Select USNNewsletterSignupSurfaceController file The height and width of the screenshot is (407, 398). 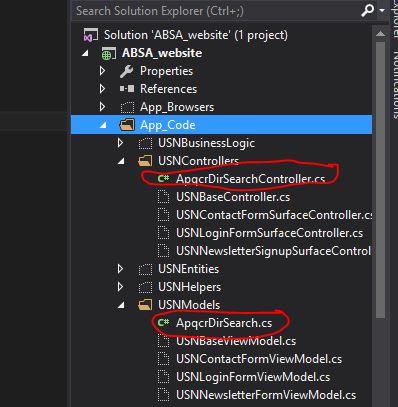pyautogui.click(x=273, y=251)
